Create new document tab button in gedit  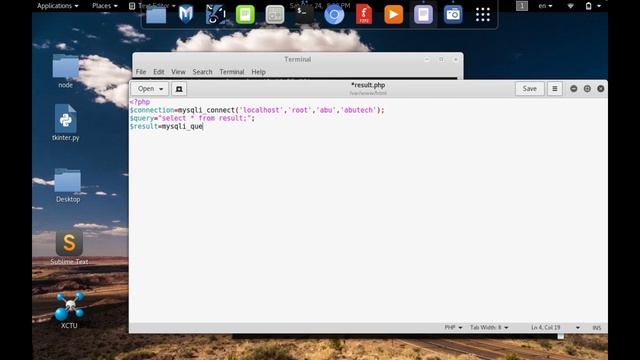pyautogui.click(x=179, y=89)
